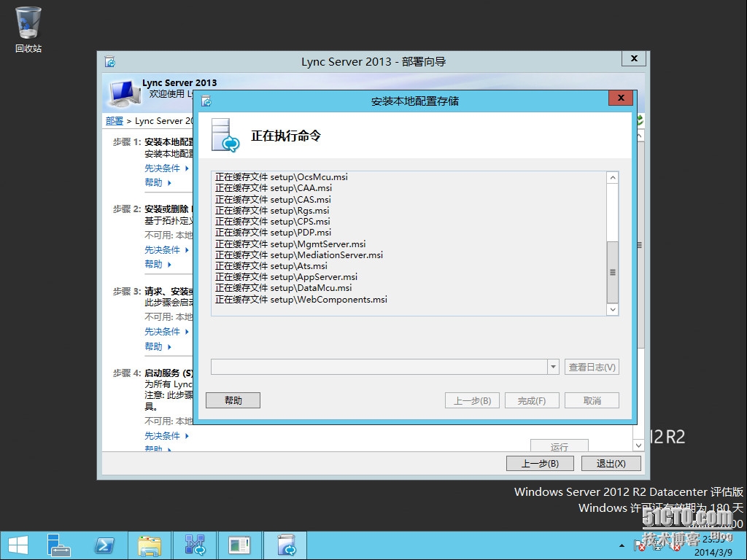Click the 步骤 4: 启动服务 heading
Image resolution: width=747 pixels, height=560 pixels.
[x=153, y=373]
